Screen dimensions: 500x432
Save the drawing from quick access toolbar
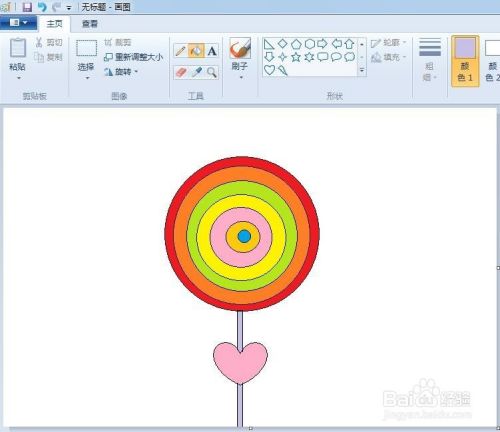click(27, 7)
